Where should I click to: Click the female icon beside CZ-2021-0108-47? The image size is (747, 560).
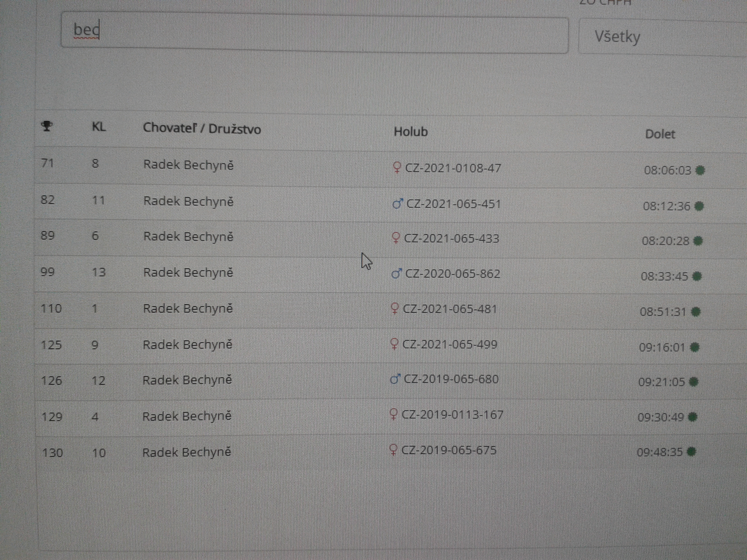point(397,167)
